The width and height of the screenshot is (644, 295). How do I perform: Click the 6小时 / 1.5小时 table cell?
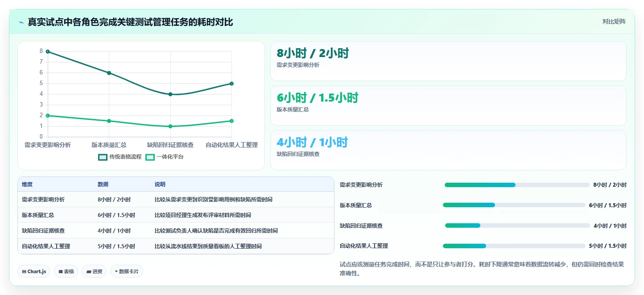[122, 215]
